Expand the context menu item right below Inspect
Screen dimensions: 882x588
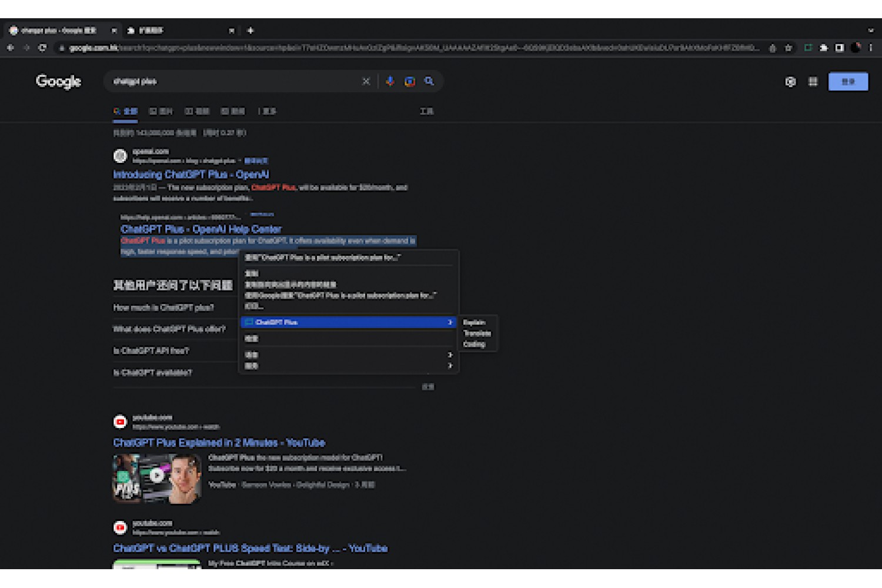pyautogui.click(x=348, y=355)
